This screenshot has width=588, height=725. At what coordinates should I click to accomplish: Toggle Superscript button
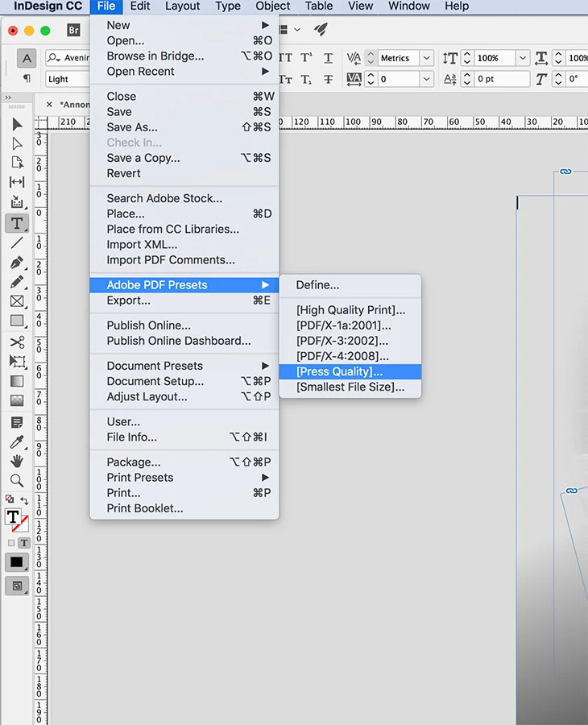(306, 57)
